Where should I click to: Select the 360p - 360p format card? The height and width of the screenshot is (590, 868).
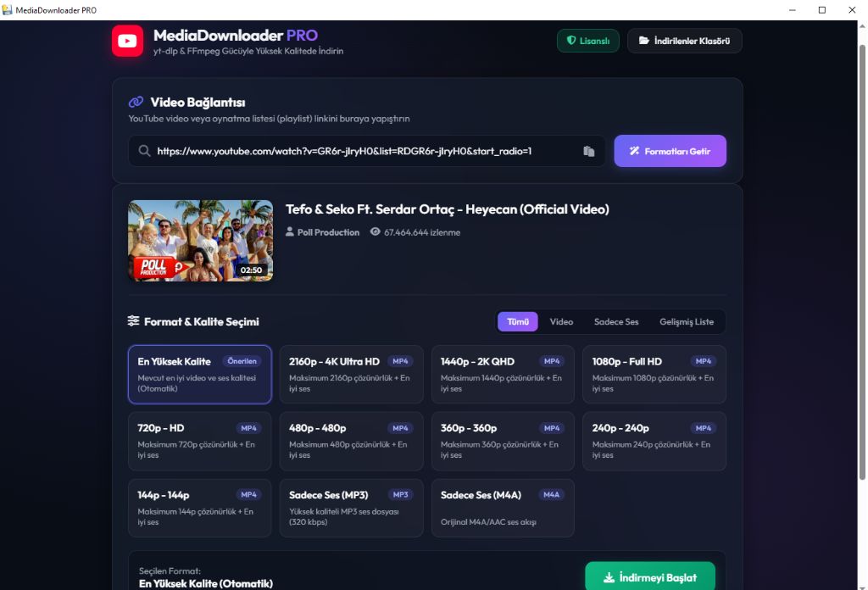pos(503,441)
